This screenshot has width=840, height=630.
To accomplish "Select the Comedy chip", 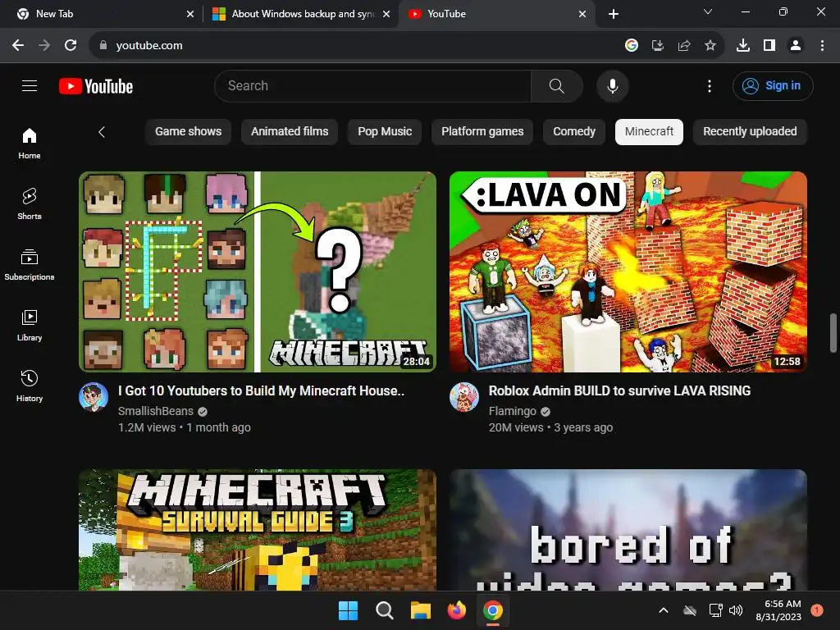I will pos(573,132).
